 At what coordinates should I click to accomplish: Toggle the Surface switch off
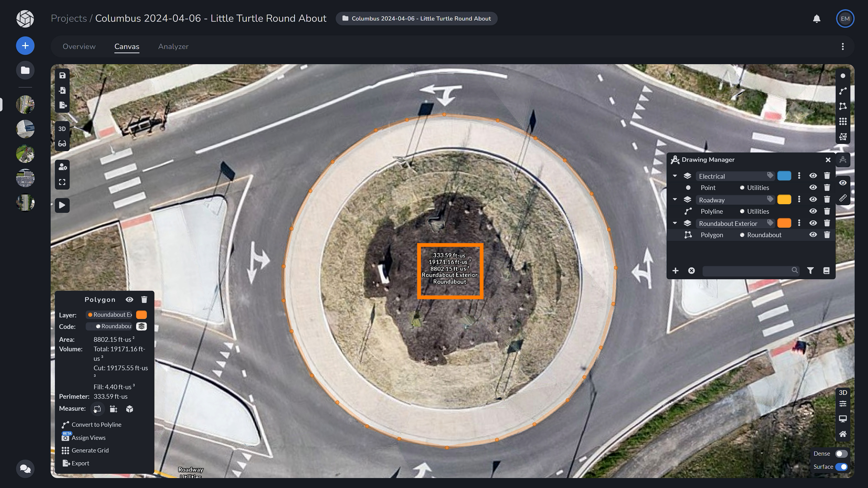841,467
